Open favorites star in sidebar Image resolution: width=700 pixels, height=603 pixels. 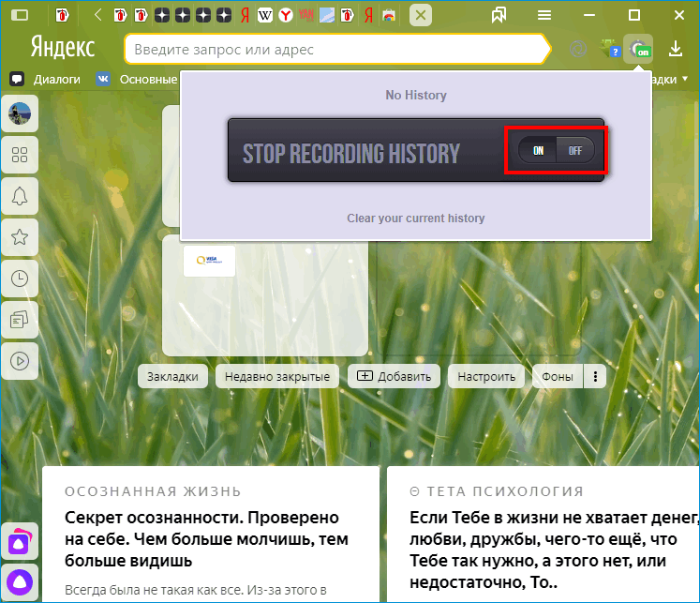[x=20, y=236]
